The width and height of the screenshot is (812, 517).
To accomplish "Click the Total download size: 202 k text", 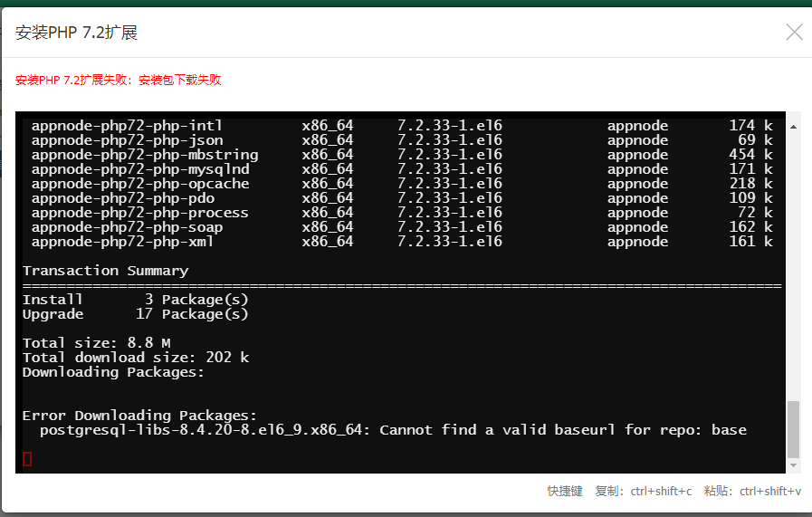I will [x=135, y=358].
